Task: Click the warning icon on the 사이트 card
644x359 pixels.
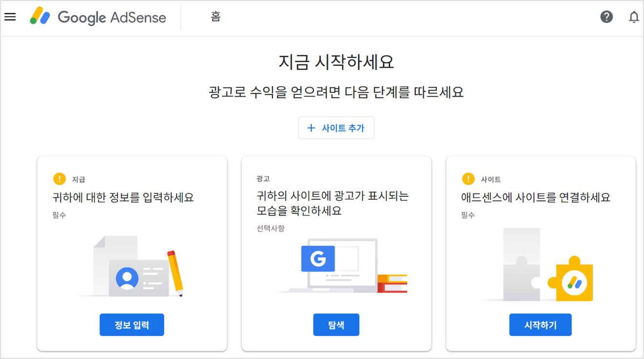Action: [x=468, y=179]
